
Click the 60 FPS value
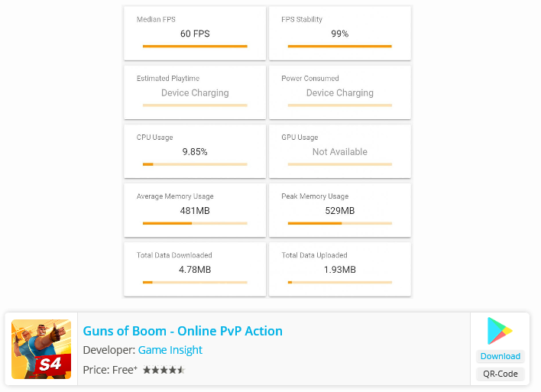(x=195, y=34)
